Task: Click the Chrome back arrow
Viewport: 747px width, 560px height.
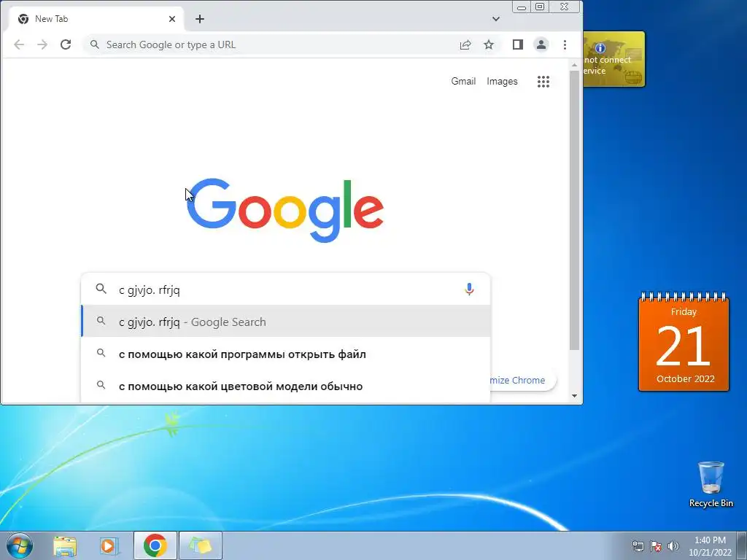Action: [x=19, y=44]
